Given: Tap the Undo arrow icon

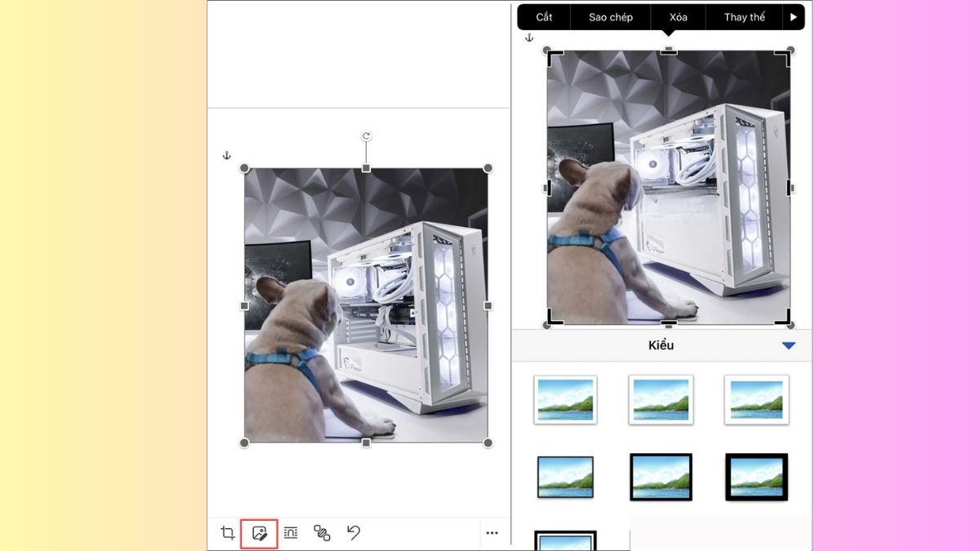Looking at the screenshot, I should [353, 533].
